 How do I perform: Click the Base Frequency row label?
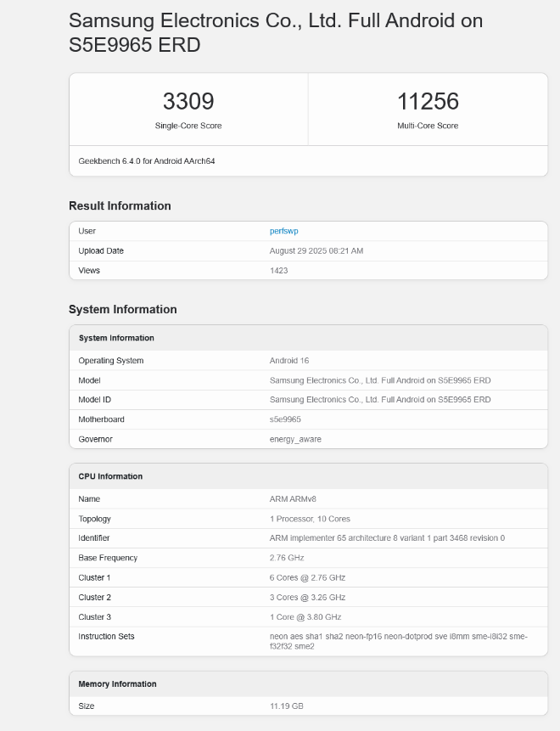[x=108, y=558]
